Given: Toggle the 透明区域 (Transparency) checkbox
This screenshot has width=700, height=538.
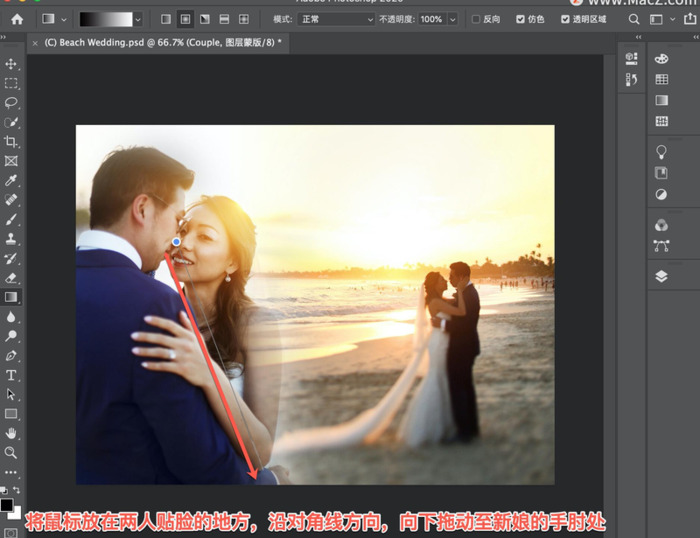Looking at the screenshot, I should coord(565,19).
